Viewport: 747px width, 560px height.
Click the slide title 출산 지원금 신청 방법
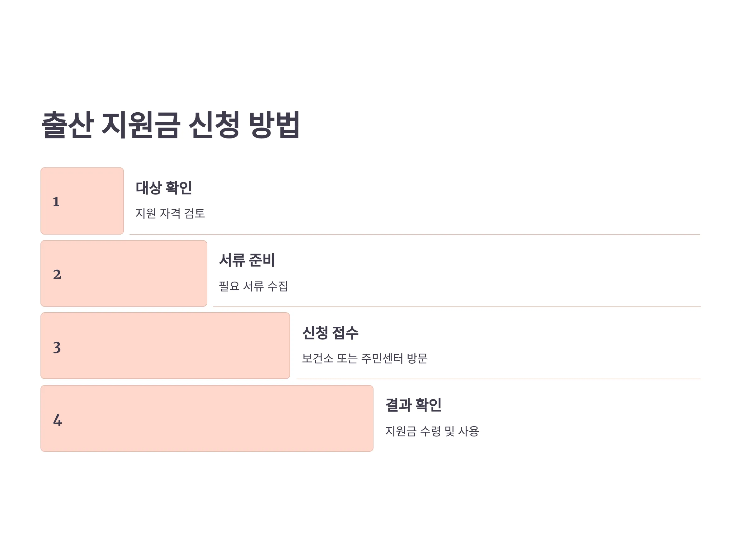point(170,124)
